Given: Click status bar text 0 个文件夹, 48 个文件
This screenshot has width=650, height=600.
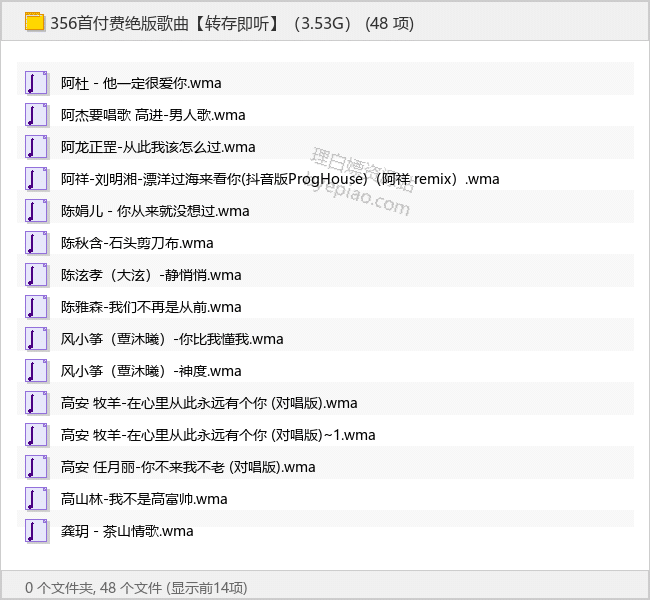Looking at the screenshot, I should [x=93, y=588].
